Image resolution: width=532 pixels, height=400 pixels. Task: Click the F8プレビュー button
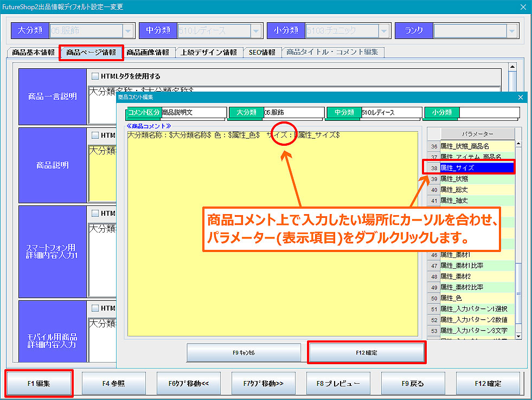point(338,383)
